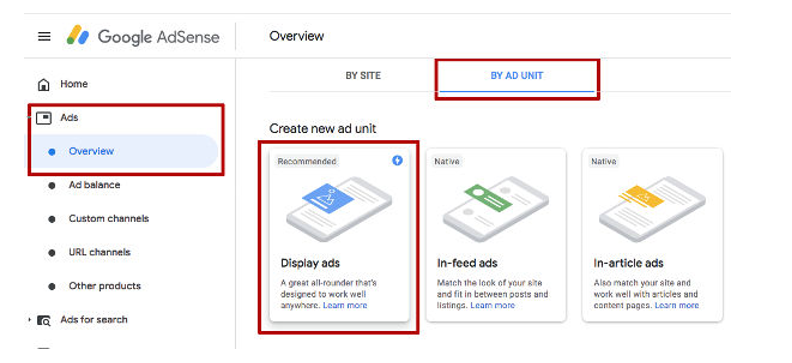Click the In-feed ads phone illustration

496,209
